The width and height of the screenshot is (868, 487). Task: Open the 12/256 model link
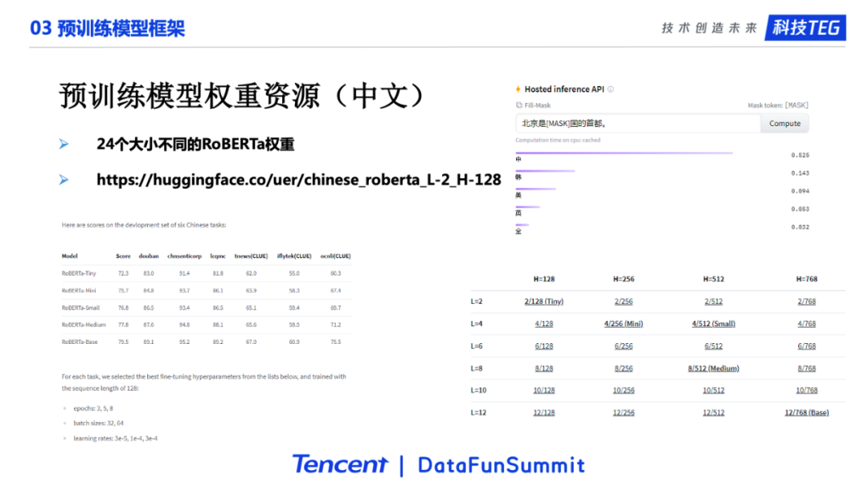coord(624,412)
